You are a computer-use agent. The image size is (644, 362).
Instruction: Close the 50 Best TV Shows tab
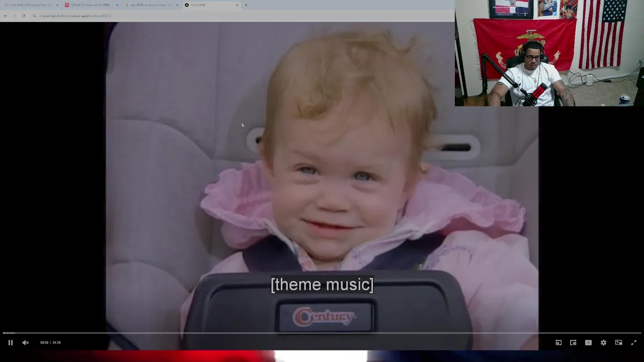point(117,5)
